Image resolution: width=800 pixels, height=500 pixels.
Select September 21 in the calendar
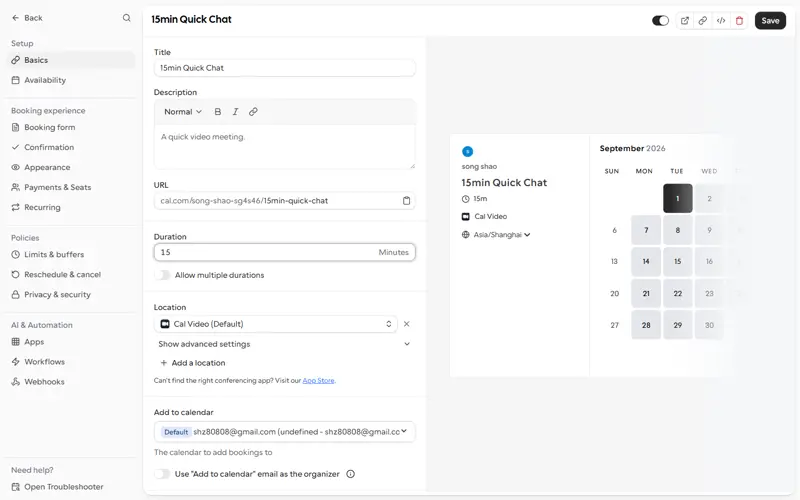646,293
